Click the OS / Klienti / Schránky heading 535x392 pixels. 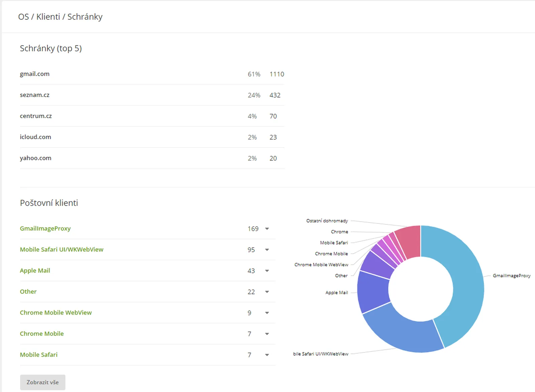pos(60,17)
